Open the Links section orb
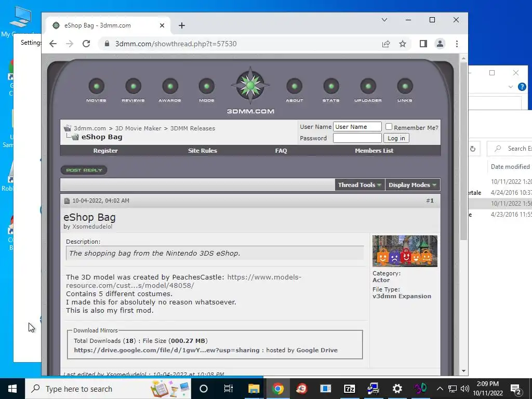Image resolution: width=532 pixels, height=399 pixels. [x=405, y=86]
